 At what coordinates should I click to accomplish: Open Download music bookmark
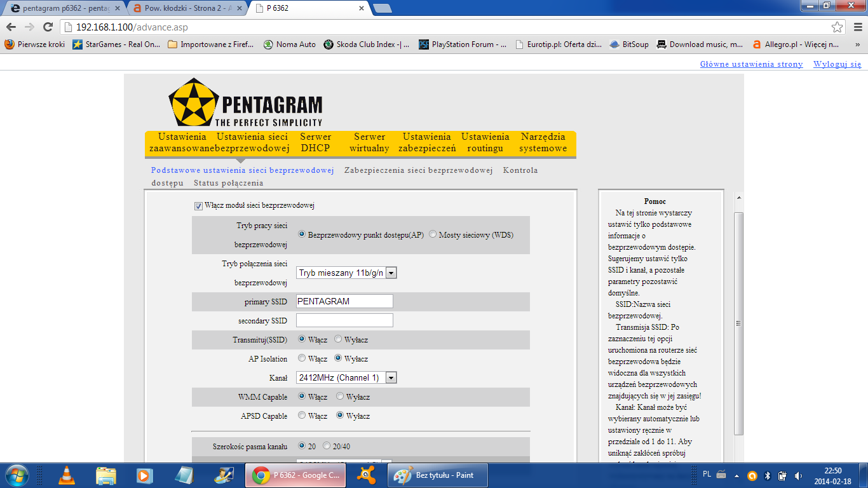[x=700, y=44]
